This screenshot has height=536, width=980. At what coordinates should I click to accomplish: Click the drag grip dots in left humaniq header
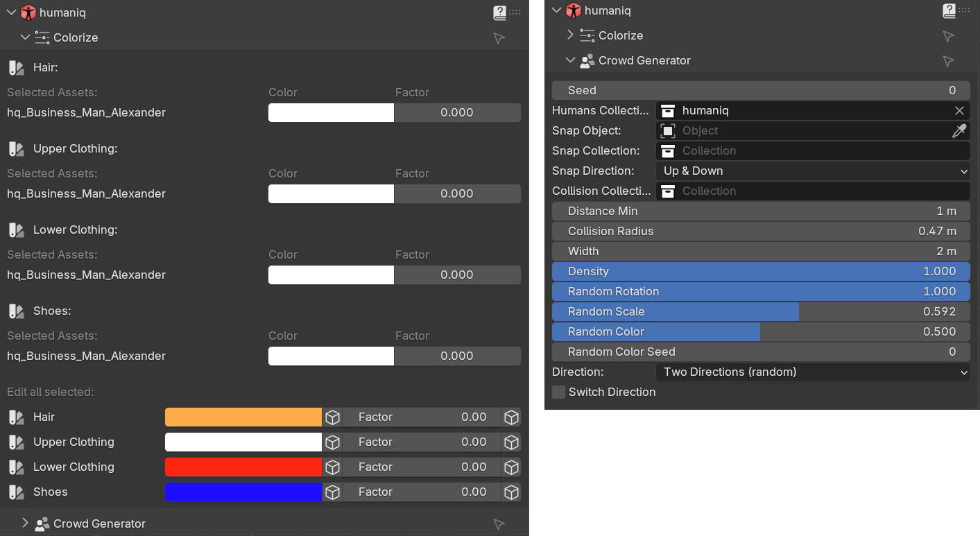click(515, 12)
